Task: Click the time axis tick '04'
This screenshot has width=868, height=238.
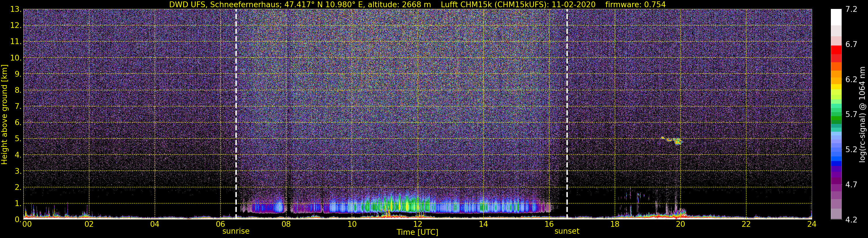Action: [x=154, y=224]
